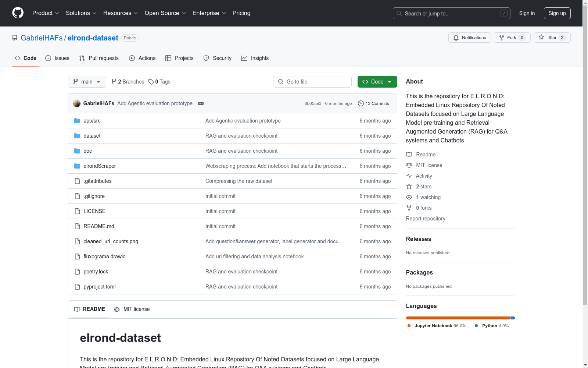Click the Activity pulse icon
This screenshot has height=368, width=588.
409,176
